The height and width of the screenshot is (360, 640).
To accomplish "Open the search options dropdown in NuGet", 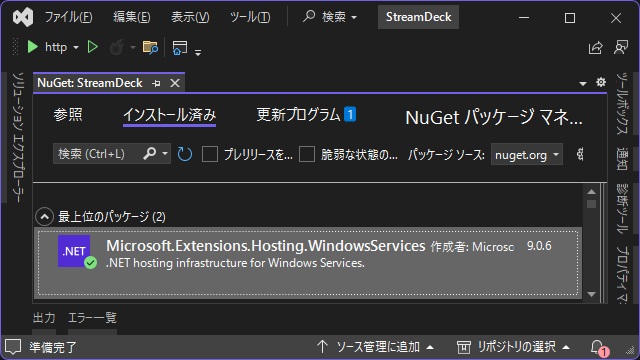I will pos(164,154).
